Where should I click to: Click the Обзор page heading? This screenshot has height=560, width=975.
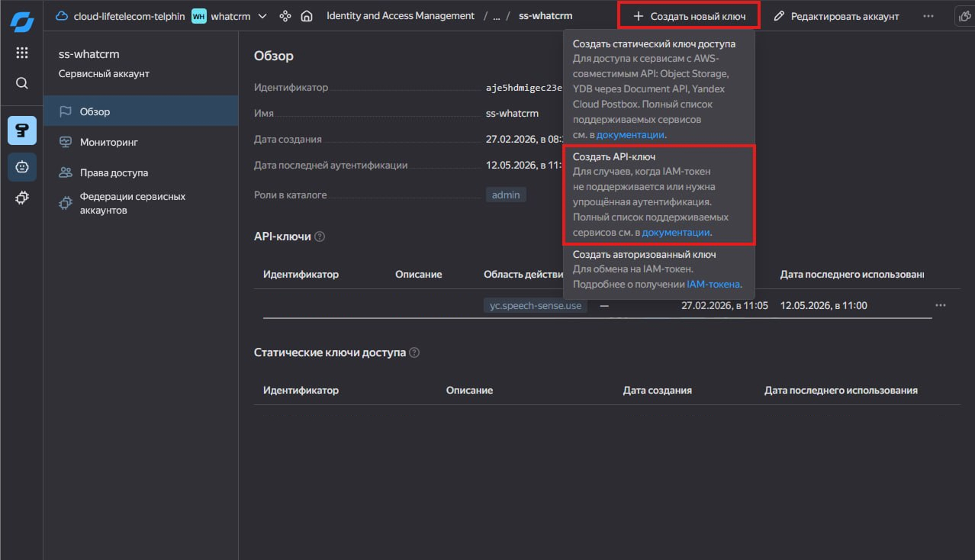(274, 56)
